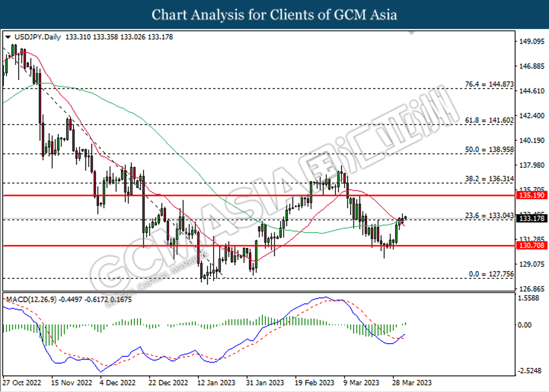The width and height of the screenshot is (549, 392).
Task: Click the 12 Jan 2023 date label
Action: point(216,383)
